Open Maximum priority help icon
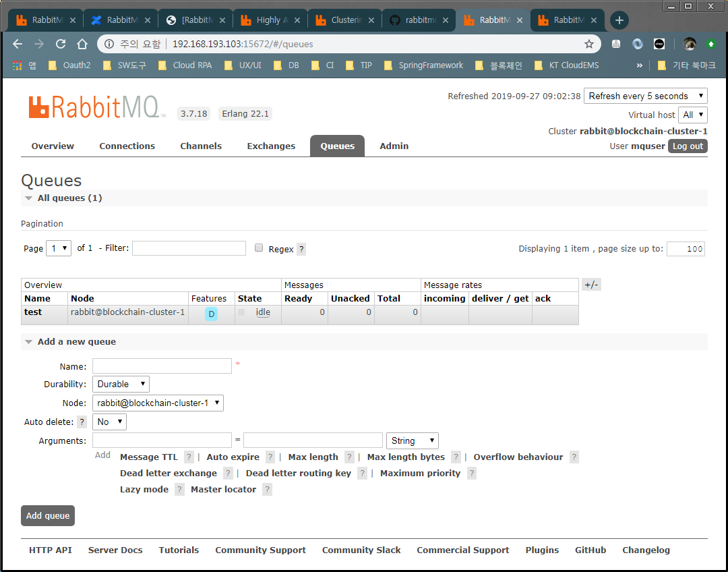 (x=472, y=474)
